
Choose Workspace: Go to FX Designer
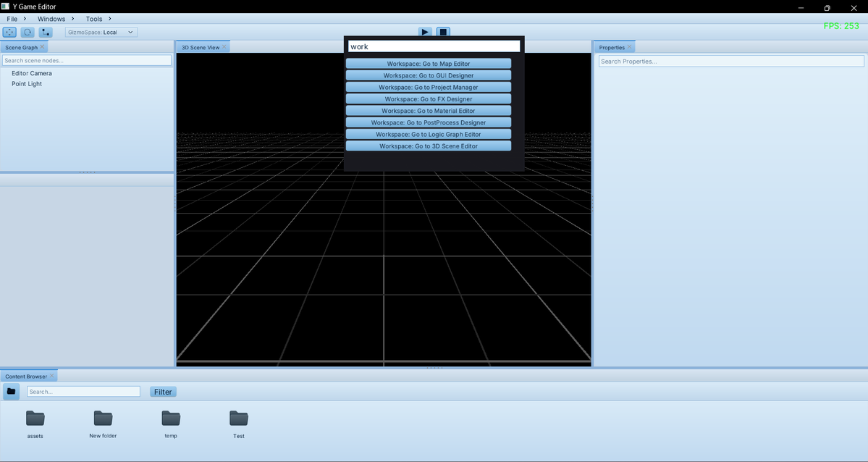coord(429,98)
